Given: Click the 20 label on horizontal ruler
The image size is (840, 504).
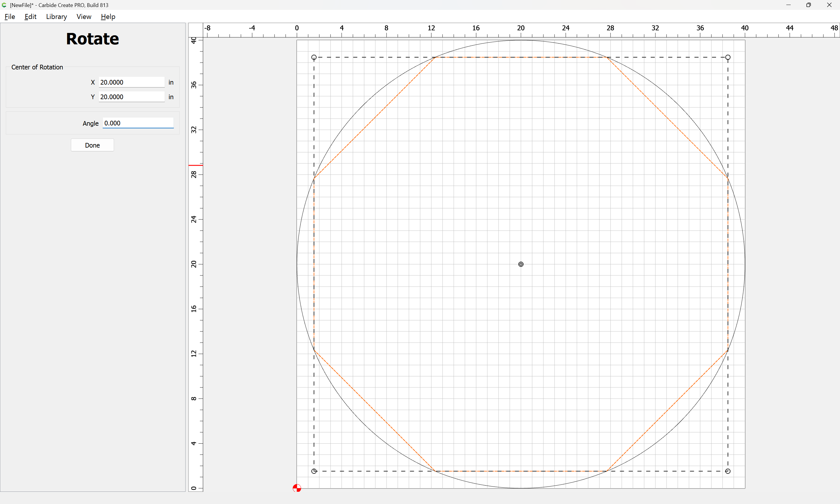Looking at the screenshot, I should [x=521, y=28].
